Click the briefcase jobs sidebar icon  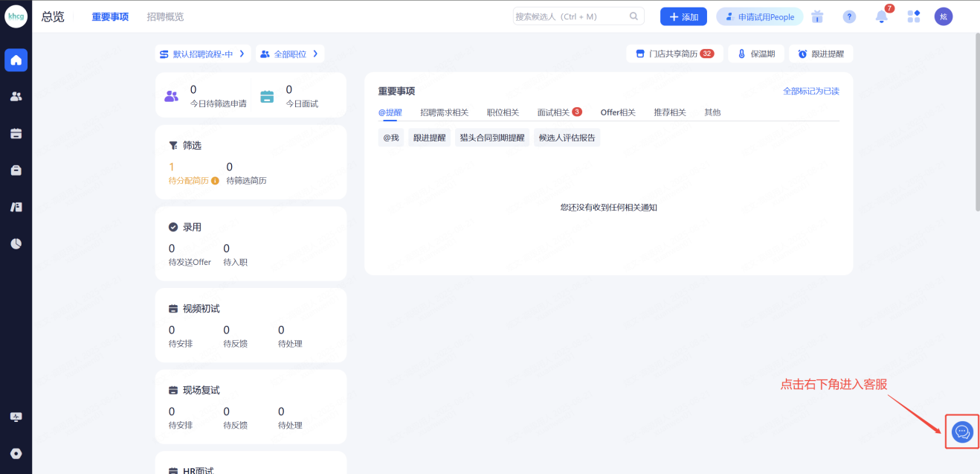coord(16,170)
